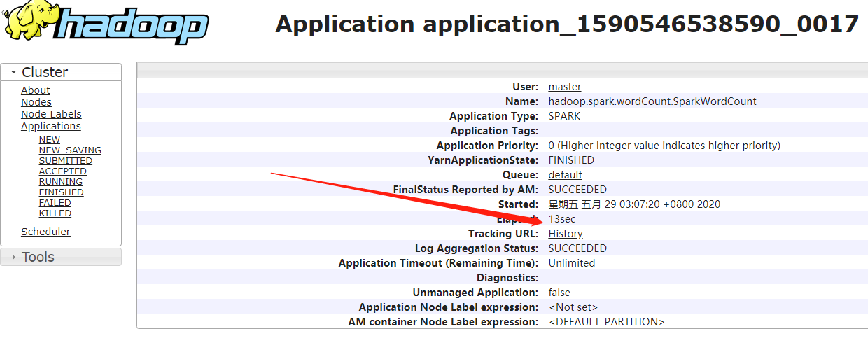Viewport: 868px width, 338px height.
Task: Click the 'YarnApplicationState:' label
Action: pos(483,160)
